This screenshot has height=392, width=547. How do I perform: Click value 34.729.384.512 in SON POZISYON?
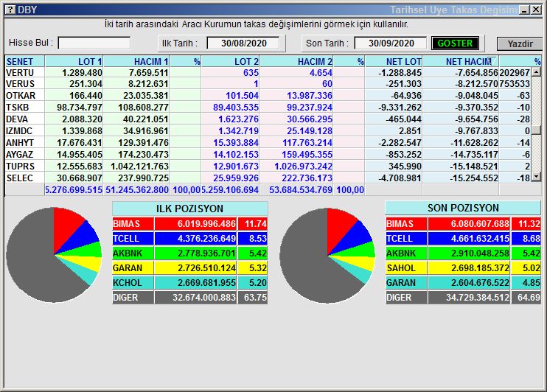pyautogui.click(x=478, y=298)
